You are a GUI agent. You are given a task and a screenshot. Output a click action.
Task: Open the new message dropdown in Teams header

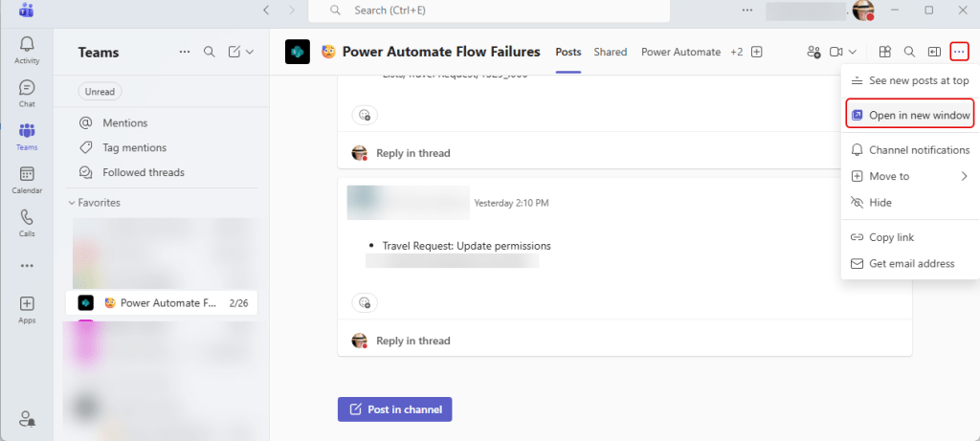coord(250,52)
